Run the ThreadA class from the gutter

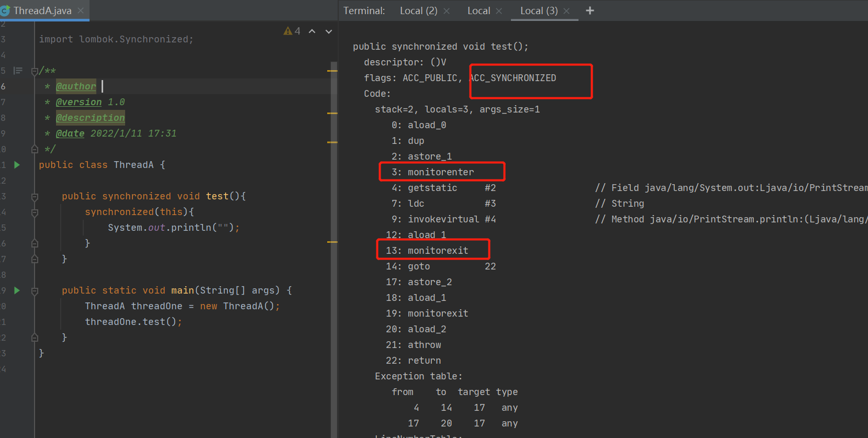pyautogui.click(x=17, y=165)
